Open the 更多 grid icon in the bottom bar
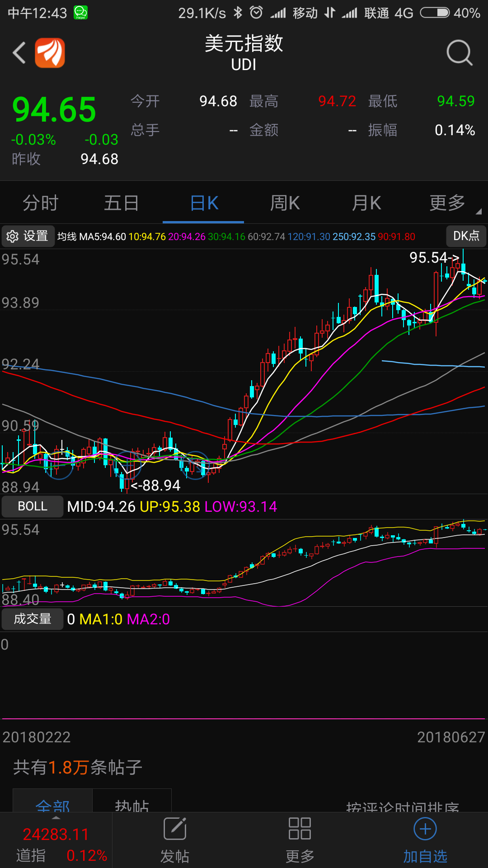Image resolution: width=488 pixels, height=868 pixels. click(300, 829)
